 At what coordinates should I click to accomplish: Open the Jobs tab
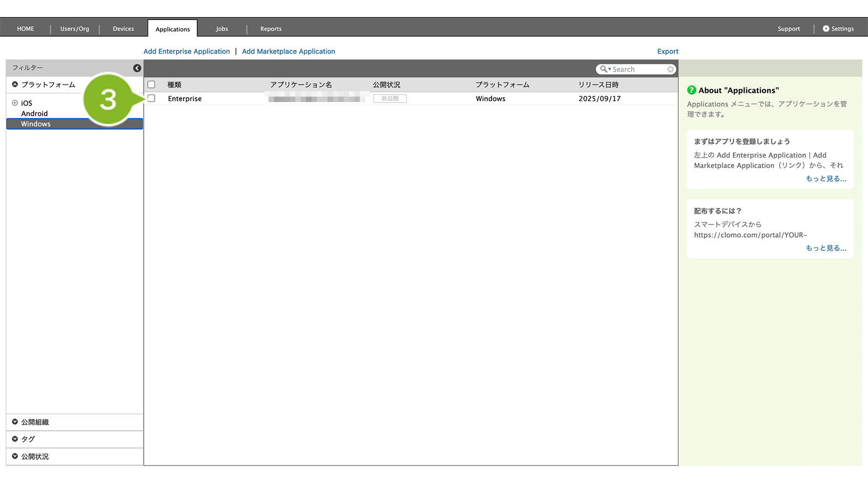(x=222, y=29)
